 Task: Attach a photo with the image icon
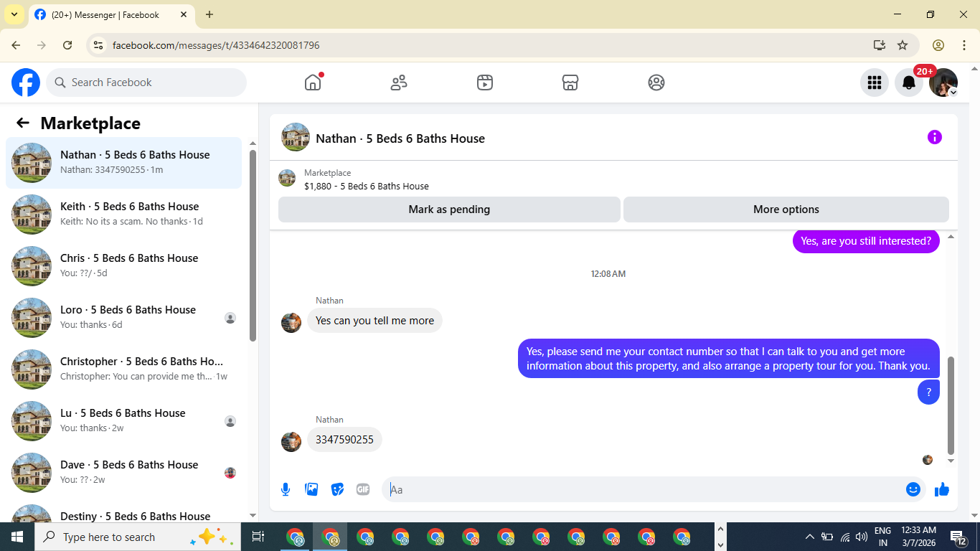(x=311, y=489)
